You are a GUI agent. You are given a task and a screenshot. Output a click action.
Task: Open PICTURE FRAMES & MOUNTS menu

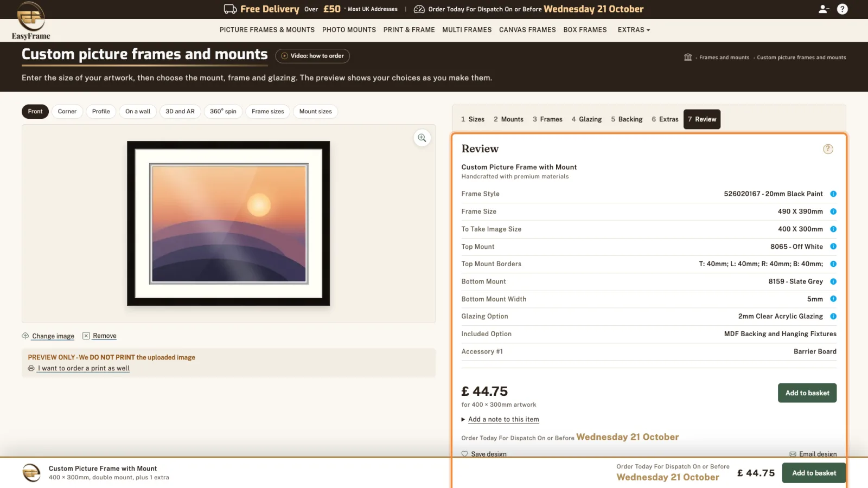pyautogui.click(x=267, y=30)
